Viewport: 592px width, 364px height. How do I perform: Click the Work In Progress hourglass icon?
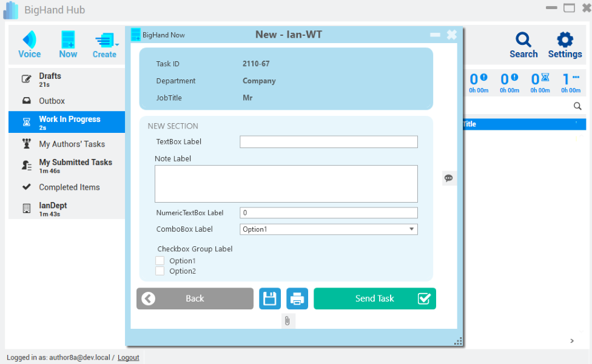click(x=27, y=122)
